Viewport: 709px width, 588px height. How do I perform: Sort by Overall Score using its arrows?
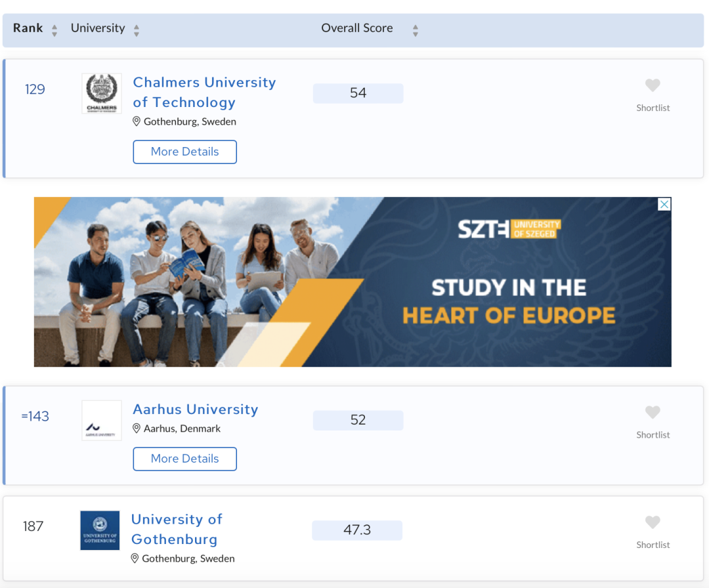(x=416, y=29)
